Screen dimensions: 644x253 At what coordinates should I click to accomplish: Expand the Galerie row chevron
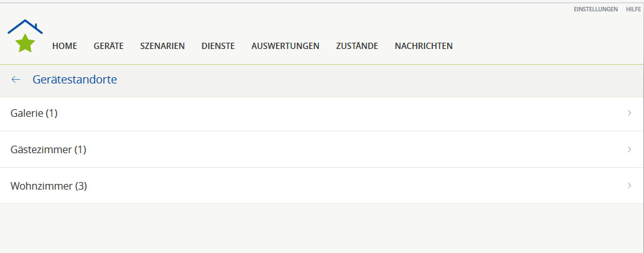(630, 113)
